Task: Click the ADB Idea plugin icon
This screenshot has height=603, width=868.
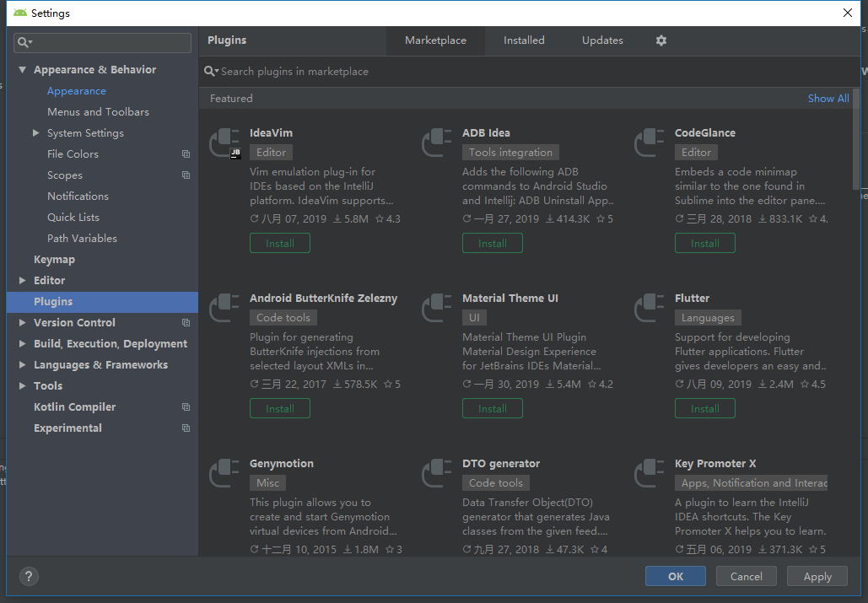Action: 437,143
